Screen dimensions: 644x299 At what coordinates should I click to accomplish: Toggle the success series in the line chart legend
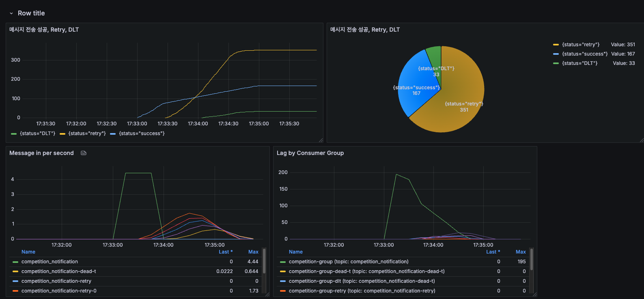(138, 133)
